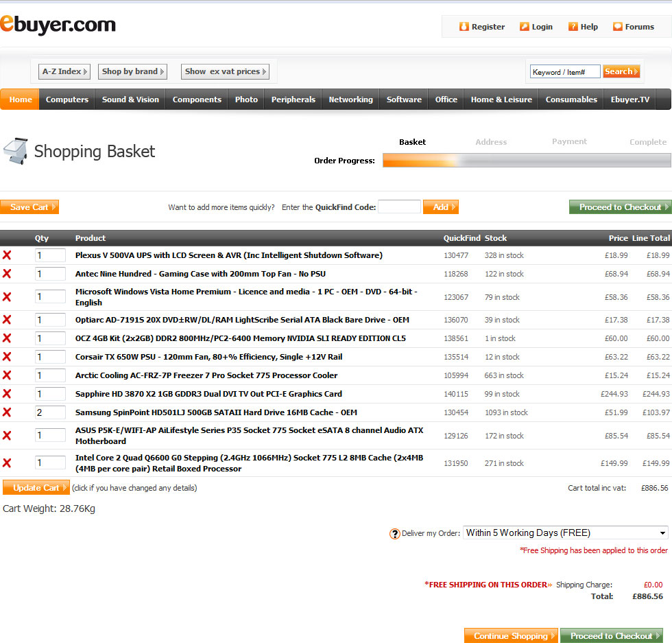Open the A-Z Index button
Screen dimensions: 672x643
point(64,71)
